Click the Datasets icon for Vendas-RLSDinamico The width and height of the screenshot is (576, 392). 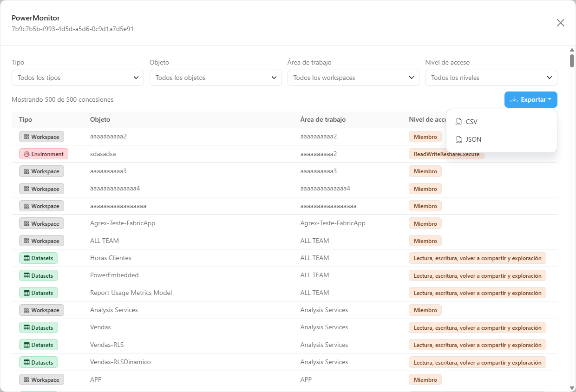coord(26,363)
